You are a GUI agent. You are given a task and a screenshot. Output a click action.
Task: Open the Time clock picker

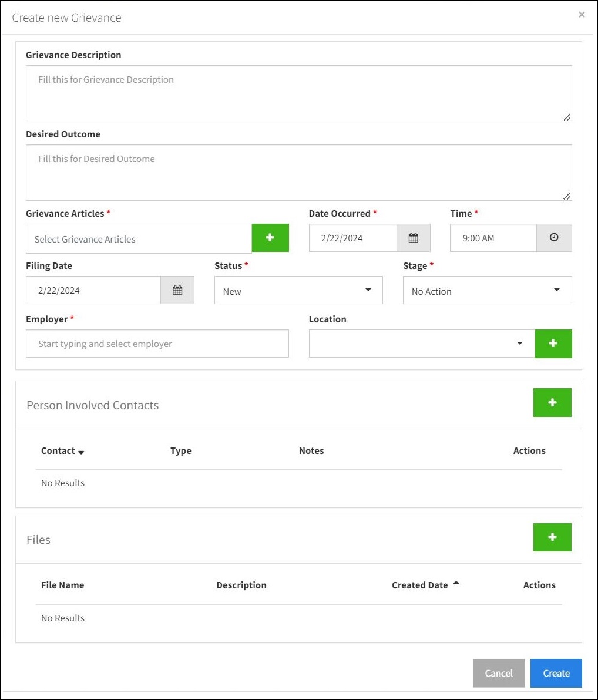coord(554,238)
